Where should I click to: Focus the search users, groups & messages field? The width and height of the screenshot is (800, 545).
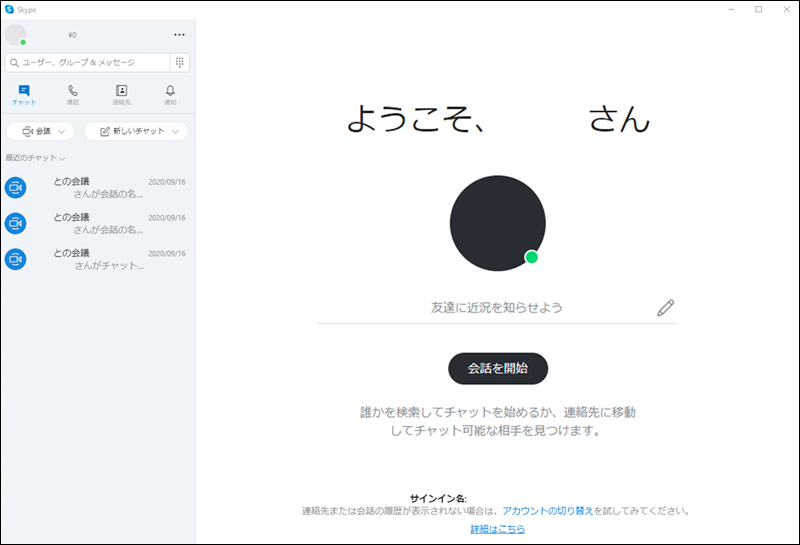(88, 62)
